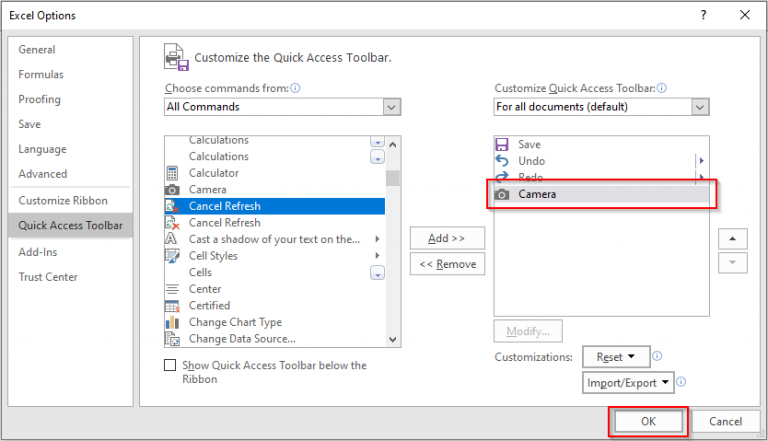Click the Camera icon in left commands list

172,190
